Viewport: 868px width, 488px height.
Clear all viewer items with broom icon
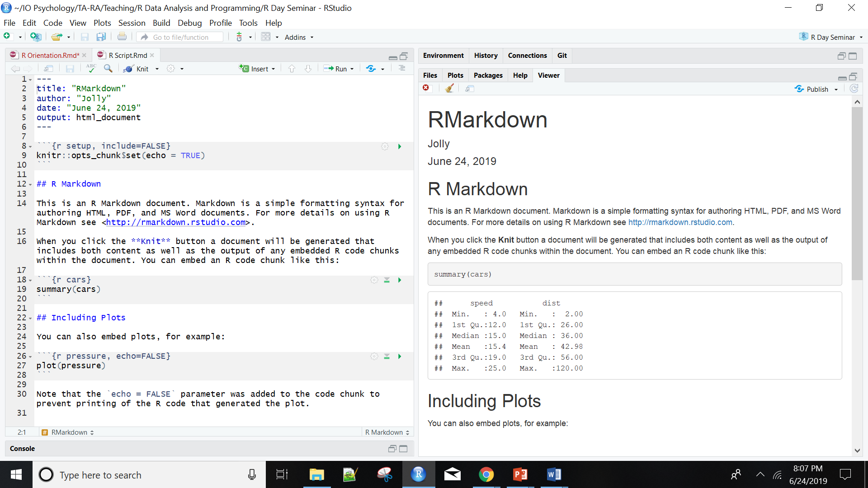pyautogui.click(x=449, y=89)
